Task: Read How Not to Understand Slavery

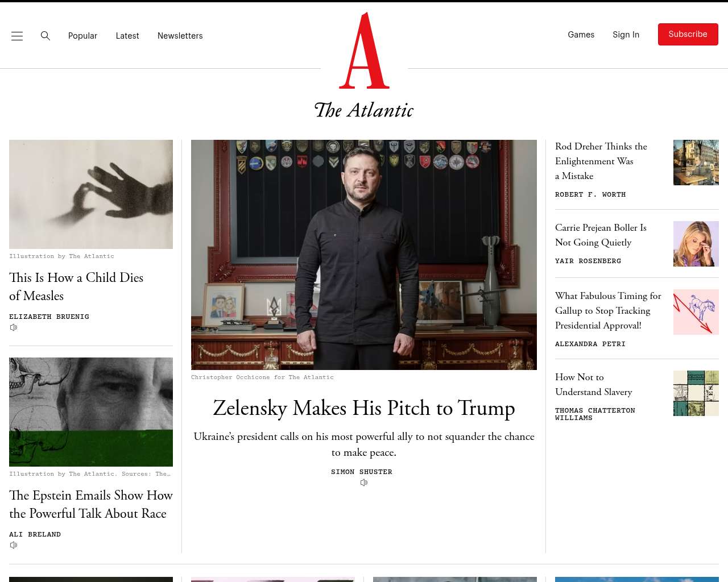Action: [594, 384]
